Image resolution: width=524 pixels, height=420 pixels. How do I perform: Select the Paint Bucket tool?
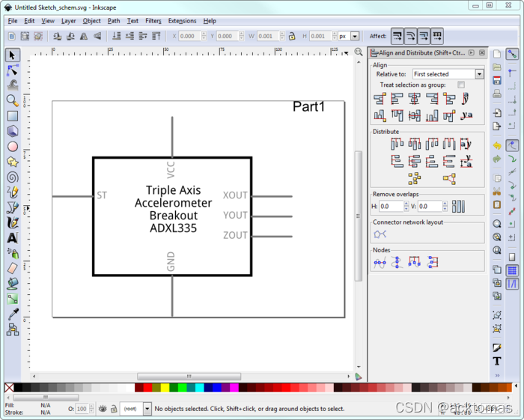tap(13, 284)
